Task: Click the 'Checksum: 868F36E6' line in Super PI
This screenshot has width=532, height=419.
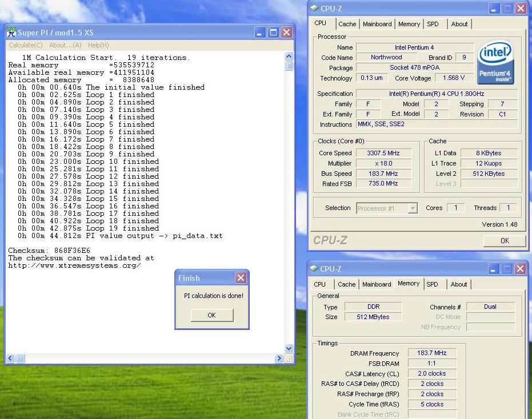Action: click(x=49, y=251)
